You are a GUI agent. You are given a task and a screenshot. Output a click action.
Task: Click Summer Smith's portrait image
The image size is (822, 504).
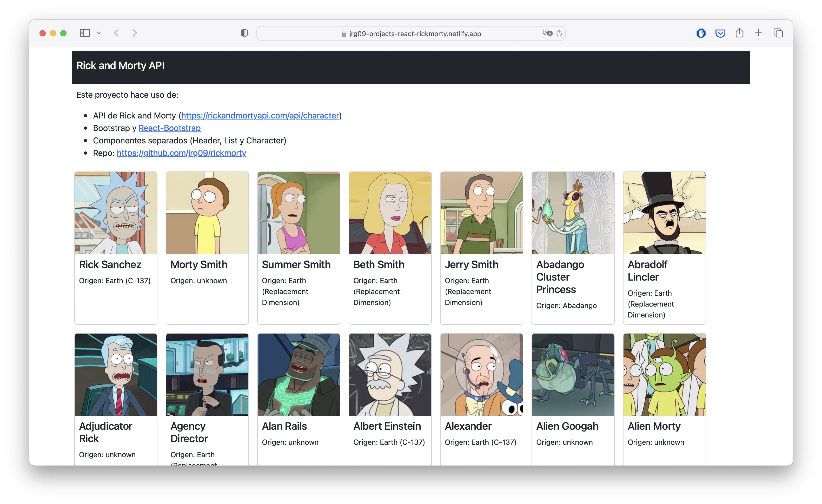coord(299,213)
